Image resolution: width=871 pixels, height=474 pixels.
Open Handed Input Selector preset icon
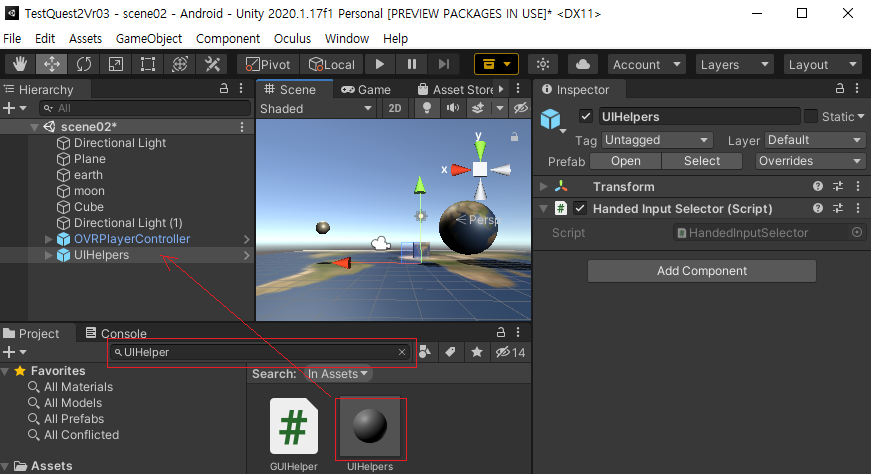point(838,208)
